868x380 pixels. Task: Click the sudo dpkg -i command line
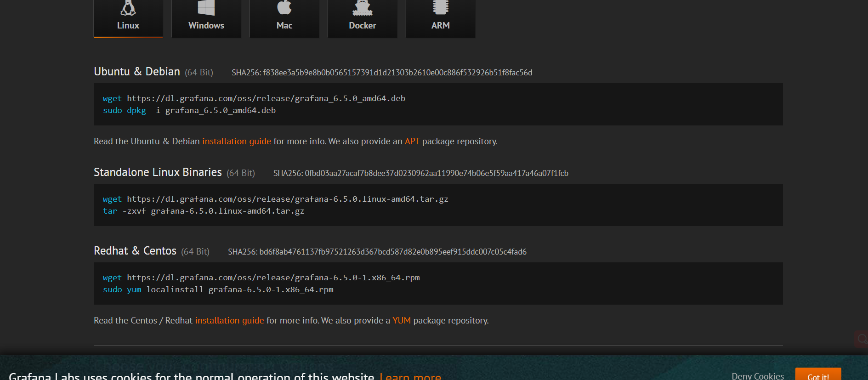[189, 110]
